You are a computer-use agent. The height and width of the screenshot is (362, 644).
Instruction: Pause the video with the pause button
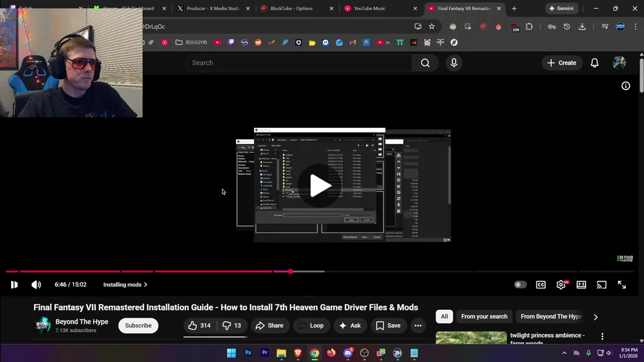coord(14,285)
